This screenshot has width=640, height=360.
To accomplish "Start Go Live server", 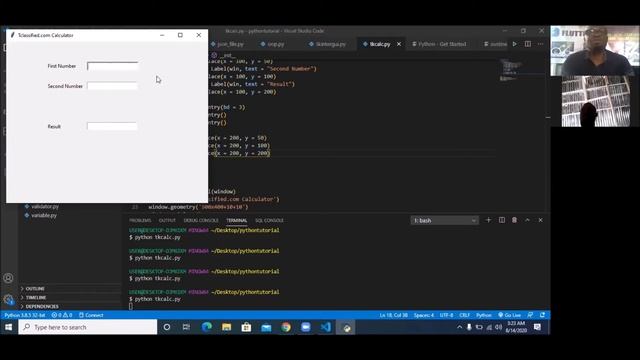I will (x=509, y=315).
